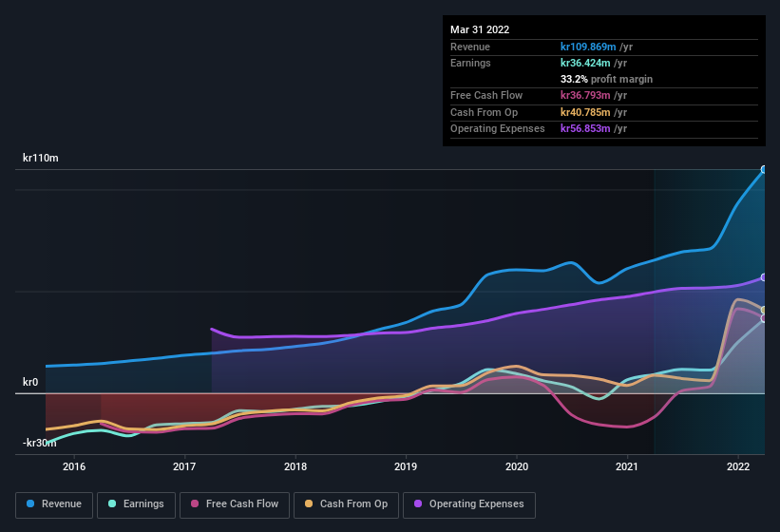Click the purple Operating Expenses endpoint marker
Image resolution: width=780 pixels, height=532 pixels.
pyautogui.click(x=763, y=277)
